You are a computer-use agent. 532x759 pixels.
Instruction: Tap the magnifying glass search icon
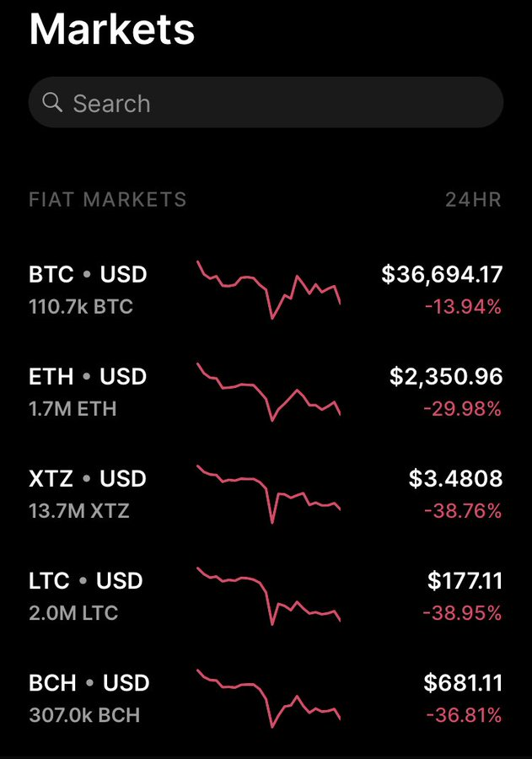[52, 103]
